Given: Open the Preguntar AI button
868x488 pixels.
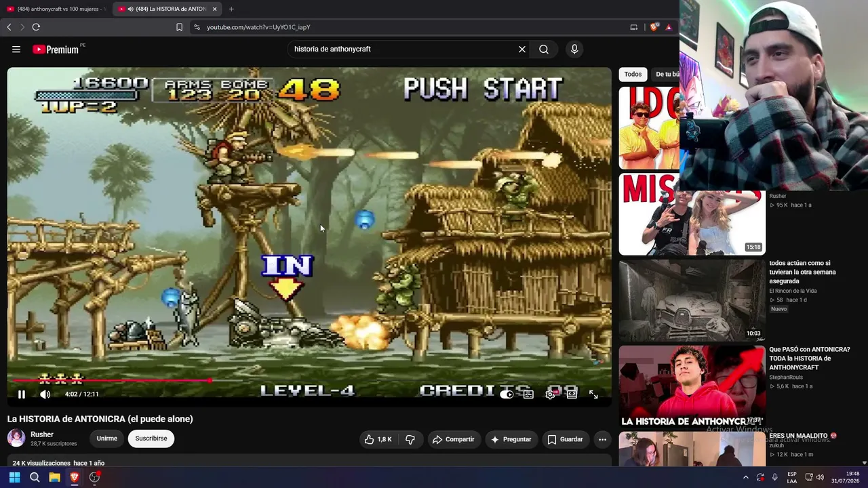Looking at the screenshot, I should [x=511, y=439].
